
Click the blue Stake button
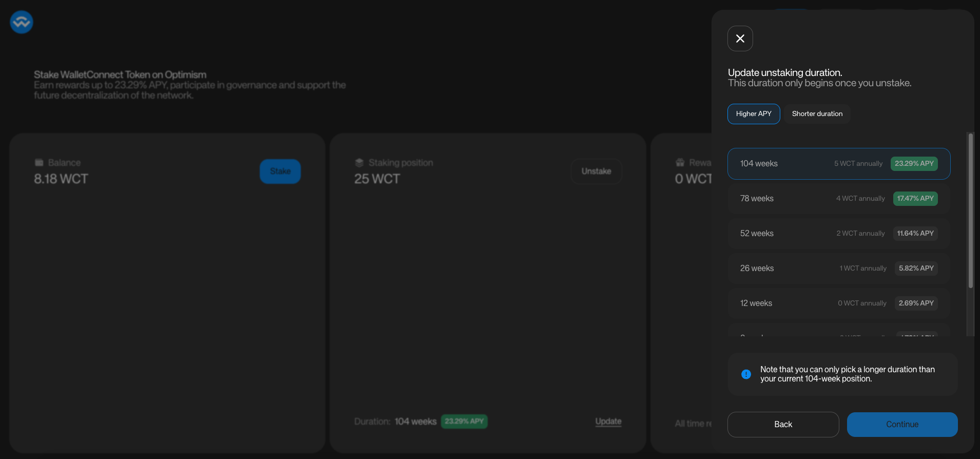coord(280,171)
